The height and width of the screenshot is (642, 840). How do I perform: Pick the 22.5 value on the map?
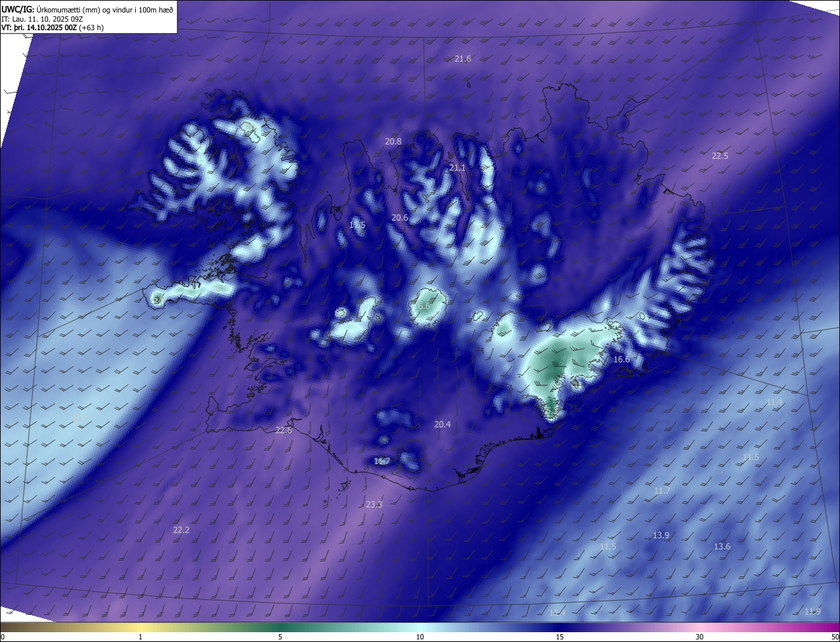tap(720, 156)
